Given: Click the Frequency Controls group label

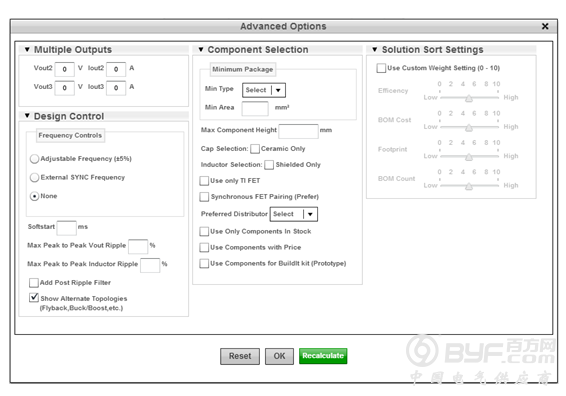Looking at the screenshot, I should [70, 135].
